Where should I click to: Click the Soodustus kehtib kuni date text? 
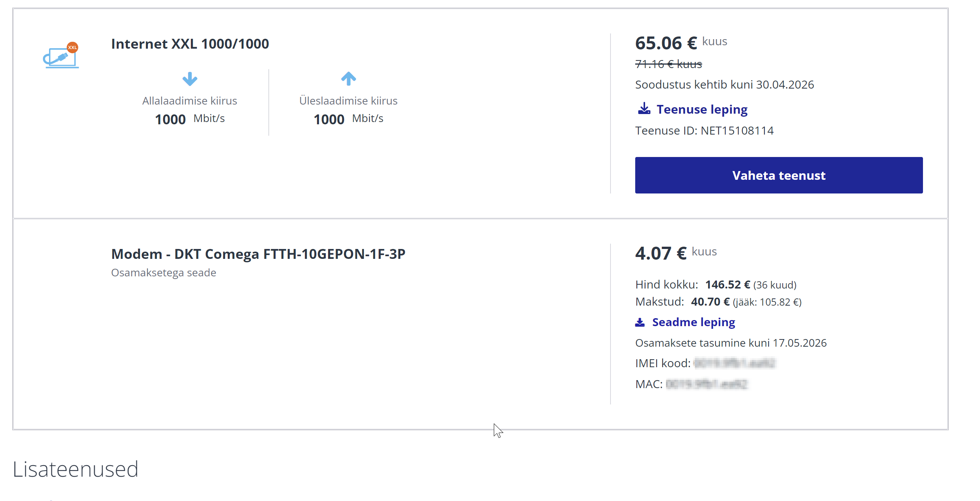tap(724, 84)
